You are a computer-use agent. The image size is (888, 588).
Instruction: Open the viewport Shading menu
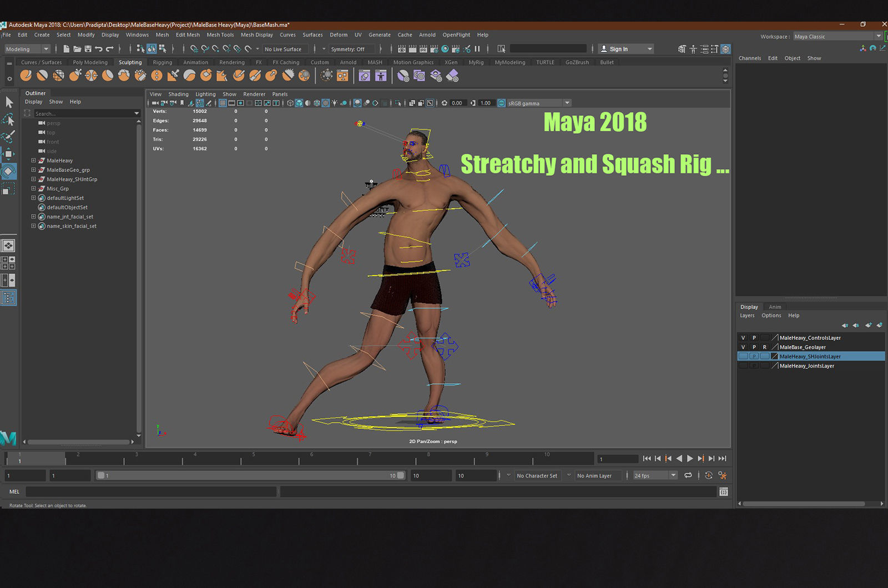178,94
